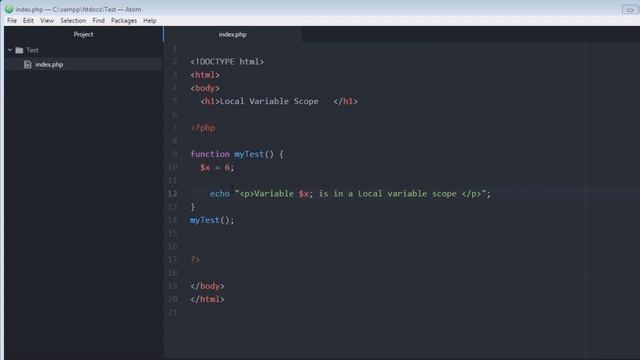640x360 pixels.
Task: Click the index.php file icon in tree
Action: pos(27,64)
